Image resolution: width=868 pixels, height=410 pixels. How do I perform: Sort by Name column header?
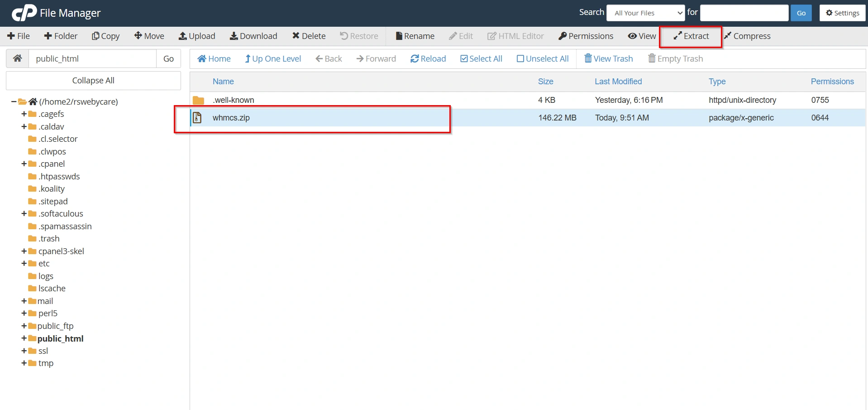(223, 82)
